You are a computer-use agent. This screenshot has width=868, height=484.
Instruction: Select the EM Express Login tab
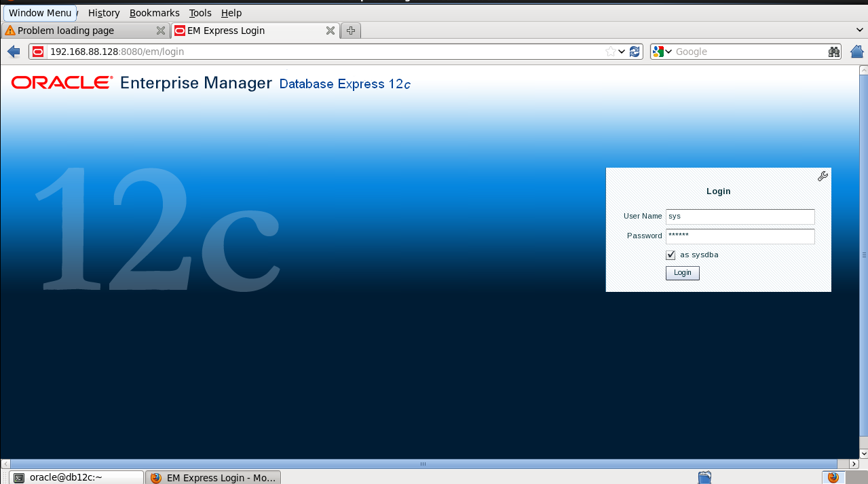pyautogui.click(x=255, y=31)
